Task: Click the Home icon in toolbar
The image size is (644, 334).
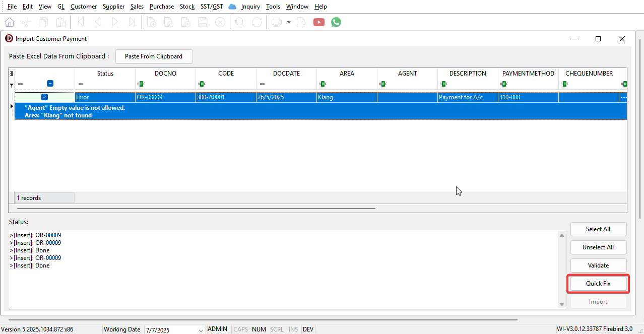Action: point(10,22)
